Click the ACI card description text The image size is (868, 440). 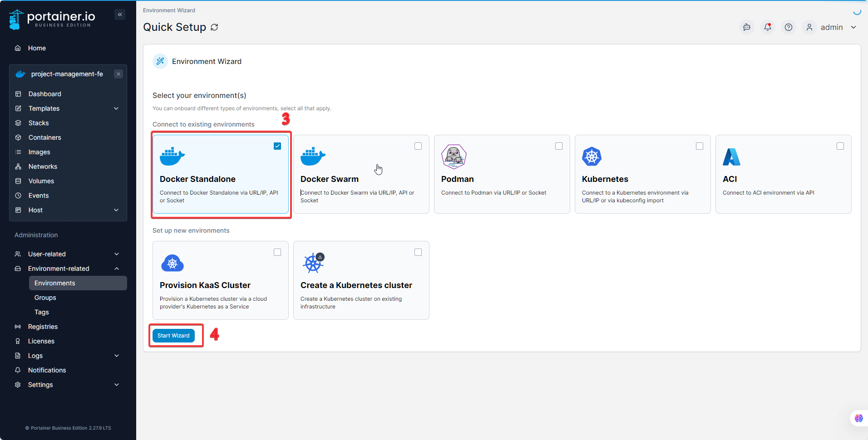(769, 193)
